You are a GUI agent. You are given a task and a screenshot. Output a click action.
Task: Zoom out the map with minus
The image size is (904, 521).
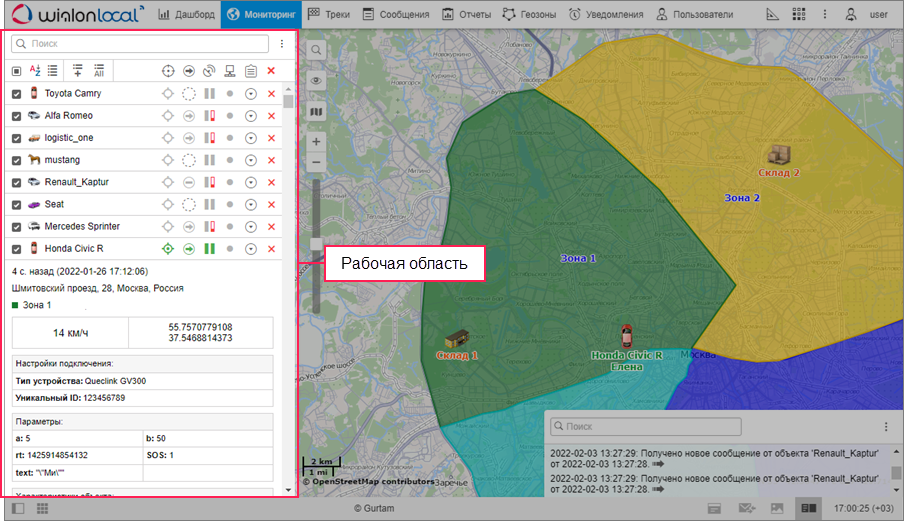click(x=316, y=163)
